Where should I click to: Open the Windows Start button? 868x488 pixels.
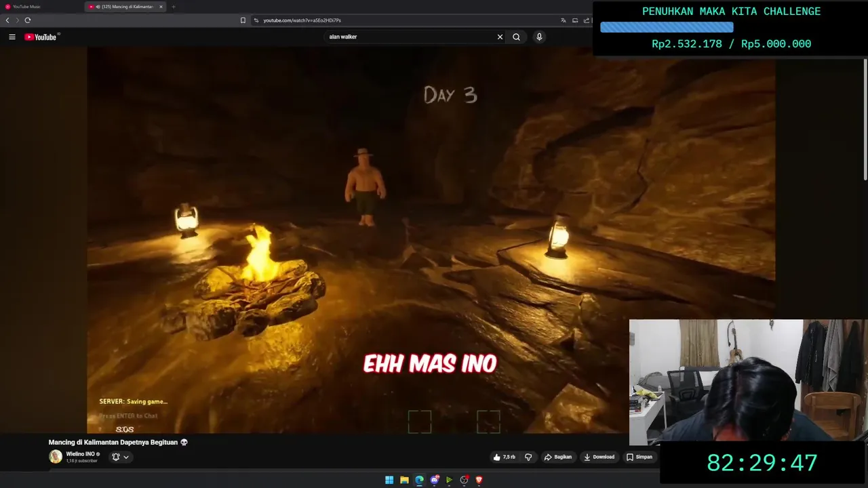[x=389, y=480]
